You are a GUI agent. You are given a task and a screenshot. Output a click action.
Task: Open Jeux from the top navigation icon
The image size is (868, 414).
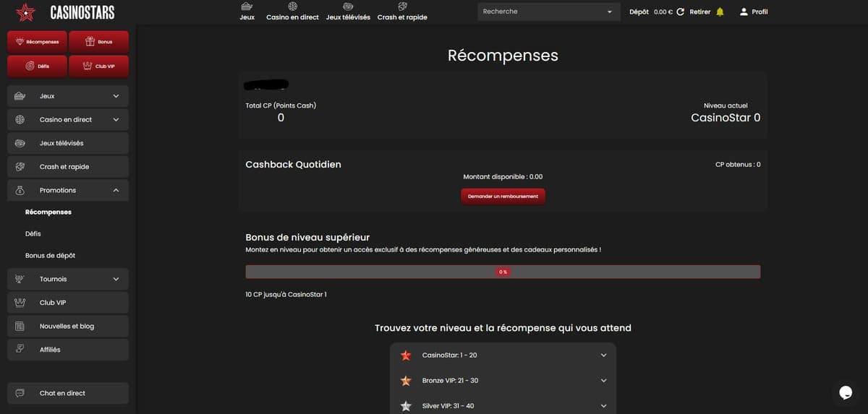tap(247, 6)
